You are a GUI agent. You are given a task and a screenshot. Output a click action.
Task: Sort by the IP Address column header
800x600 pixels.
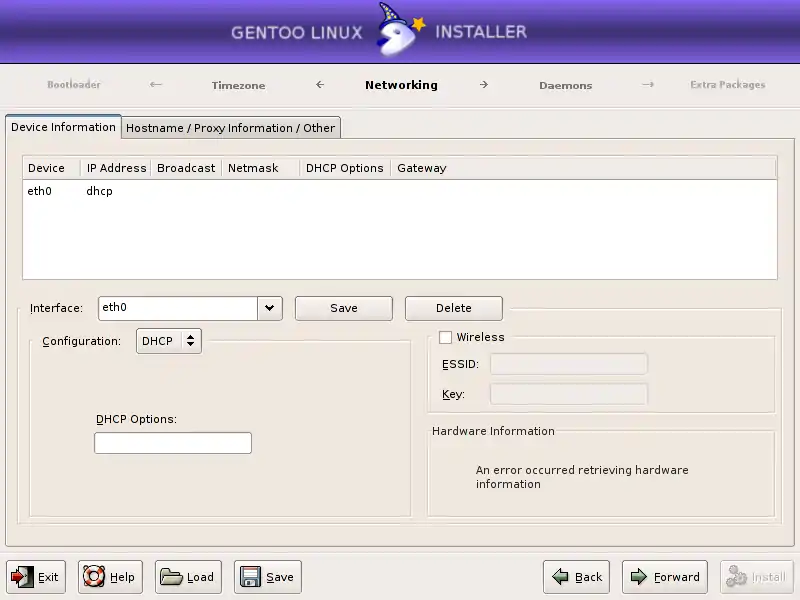click(116, 168)
